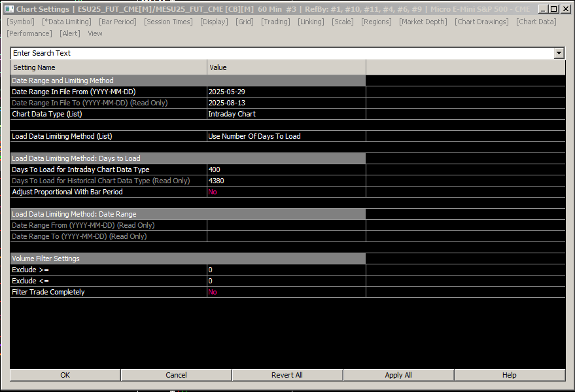Click the Cancel button
This screenshot has height=392, width=575.
pos(176,375)
